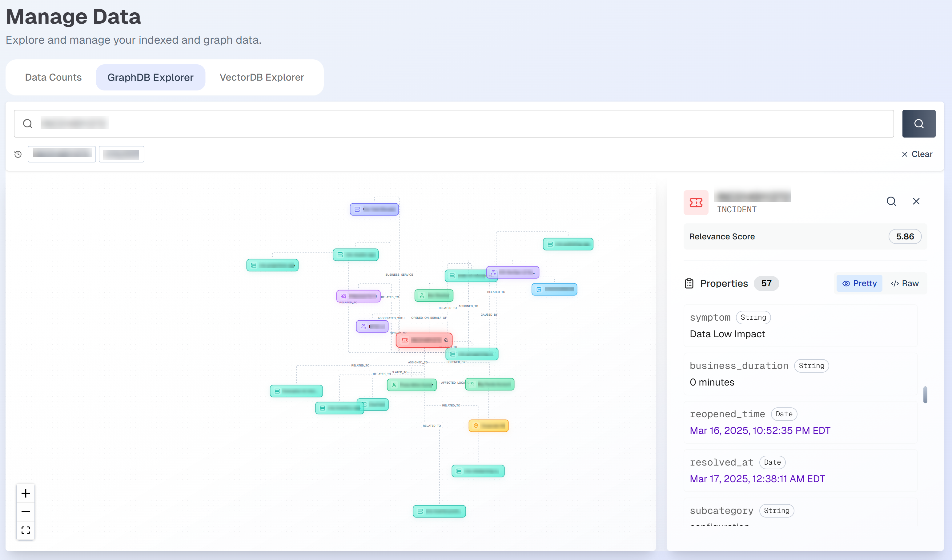Switch properties to Raw view
Viewport: 952px width, 560px height.
pyautogui.click(x=905, y=283)
